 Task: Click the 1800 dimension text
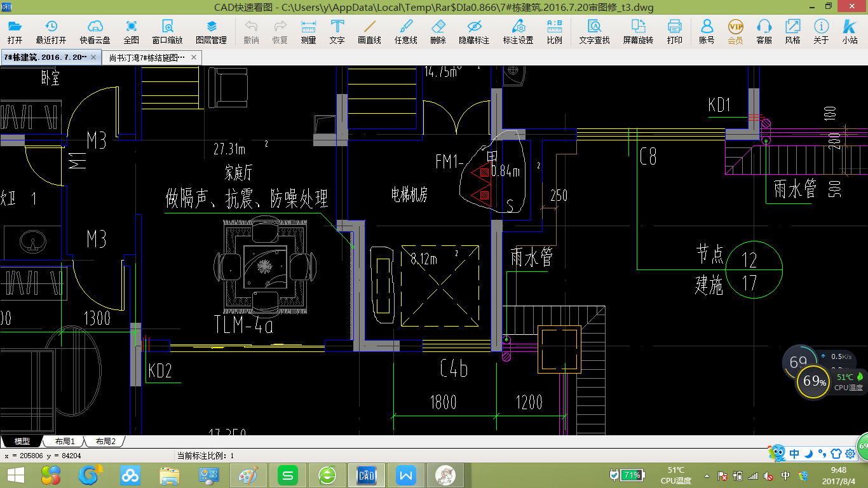click(x=444, y=402)
